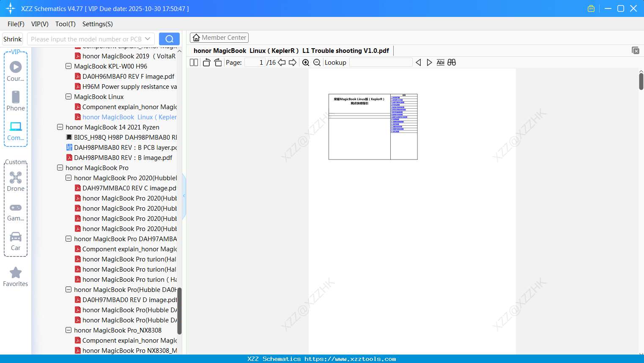This screenshot has height=363, width=644.
Task: Find next lookup match triangle
Action: (x=429, y=63)
